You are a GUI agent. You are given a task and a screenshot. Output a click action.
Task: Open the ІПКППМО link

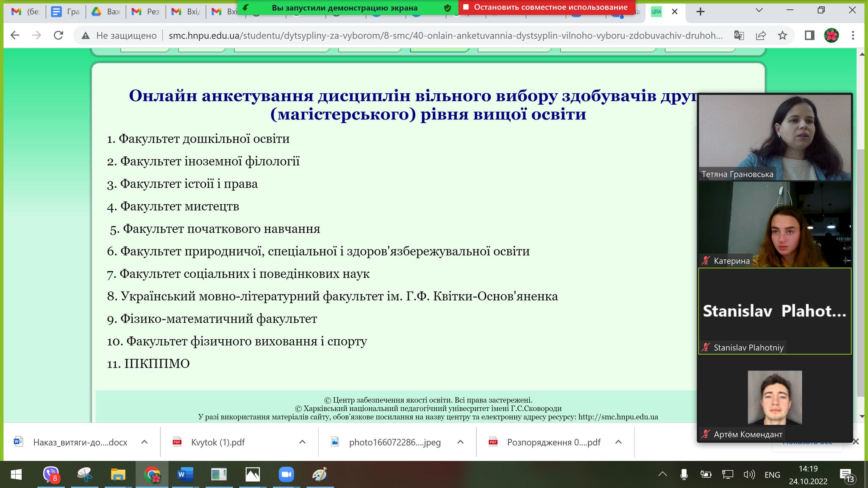157,363
